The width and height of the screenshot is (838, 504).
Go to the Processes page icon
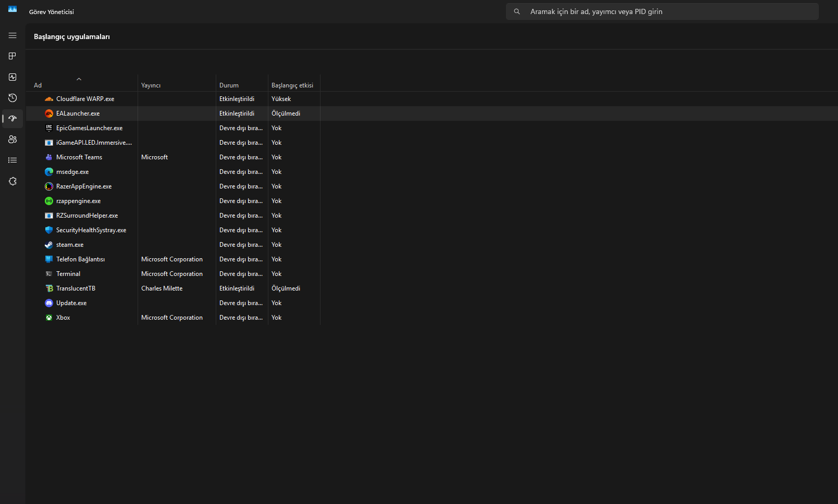click(13, 56)
